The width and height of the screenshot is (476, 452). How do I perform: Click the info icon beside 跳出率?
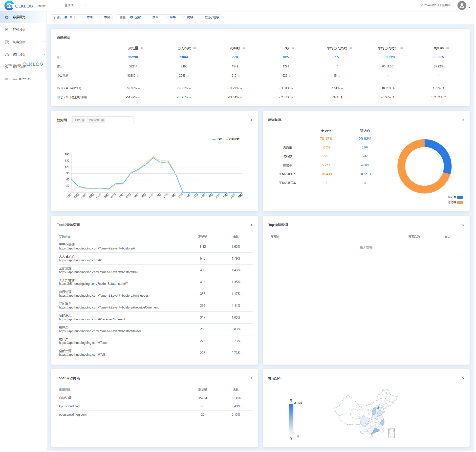click(448, 48)
